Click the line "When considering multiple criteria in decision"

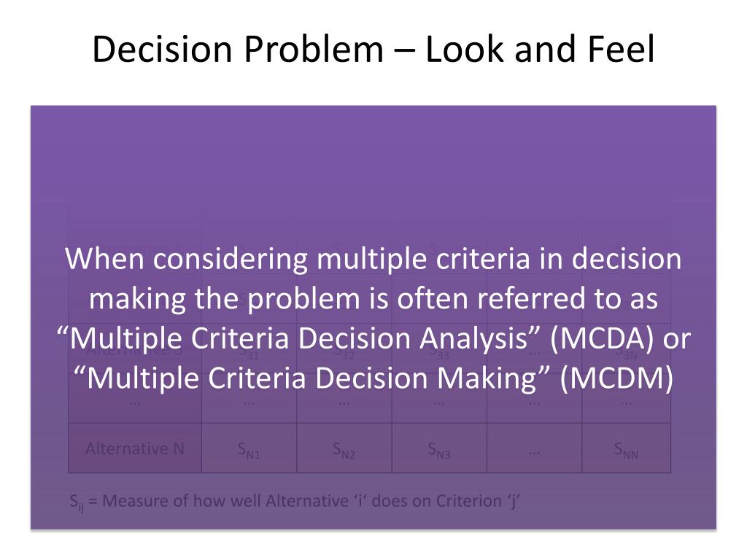click(x=373, y=259)
